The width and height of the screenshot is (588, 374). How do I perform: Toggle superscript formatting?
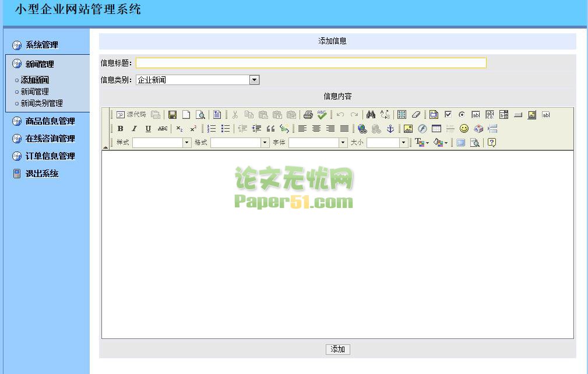[193, 129]
